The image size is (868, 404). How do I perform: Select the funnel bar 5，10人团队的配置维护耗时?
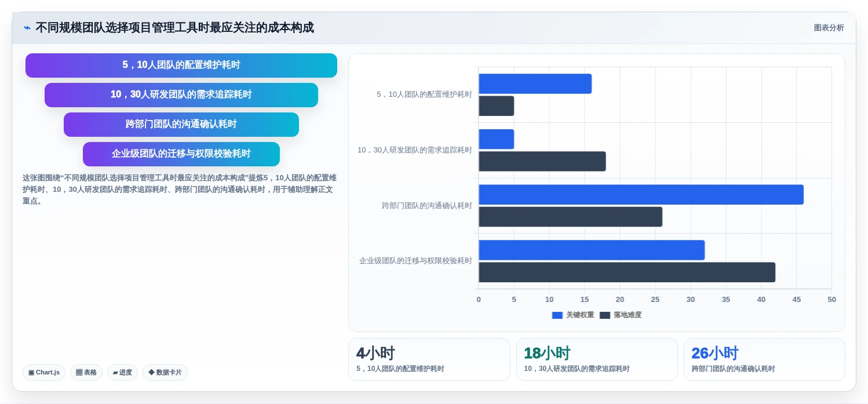click(x=181, y=65)
